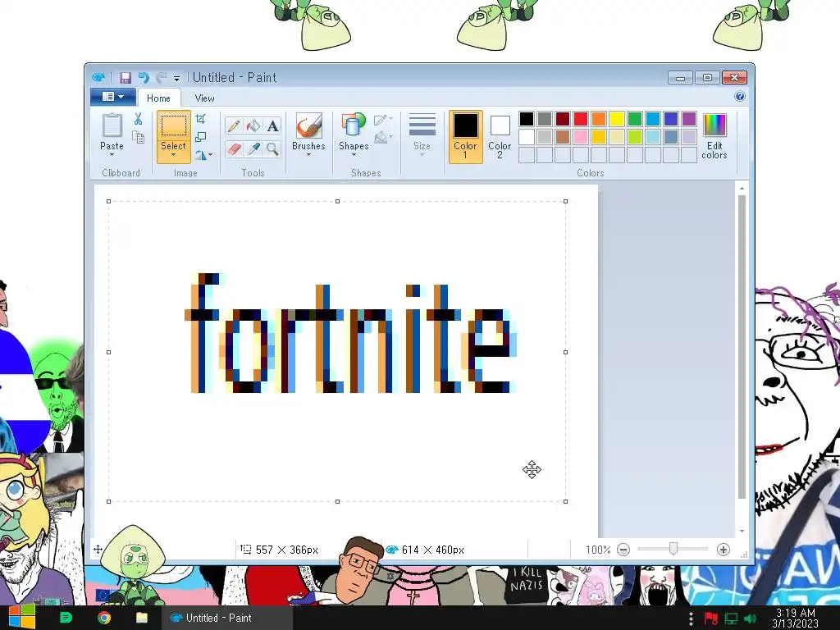
Task: Expand the Brushes dropdown arrow
Action: (x=309, y=155)
